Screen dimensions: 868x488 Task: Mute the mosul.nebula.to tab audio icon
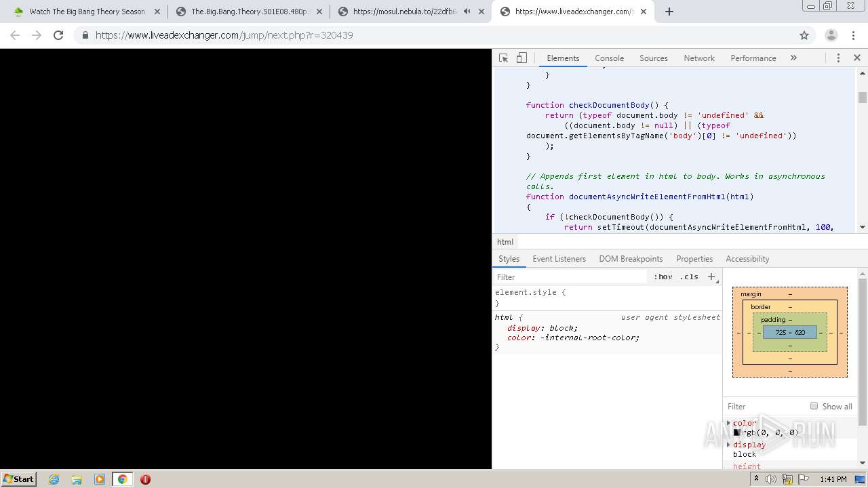coord(467,12)
